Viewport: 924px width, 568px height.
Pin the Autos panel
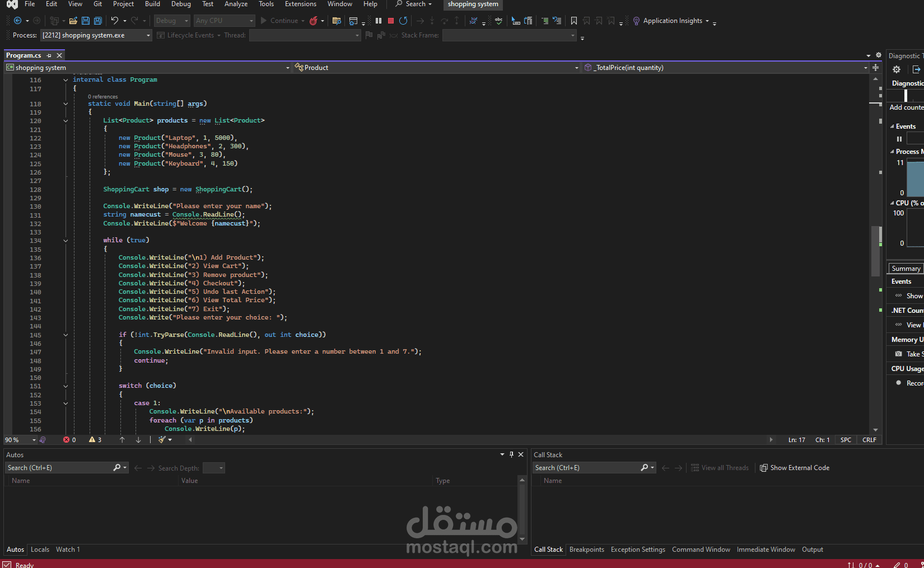coord(511,454)
